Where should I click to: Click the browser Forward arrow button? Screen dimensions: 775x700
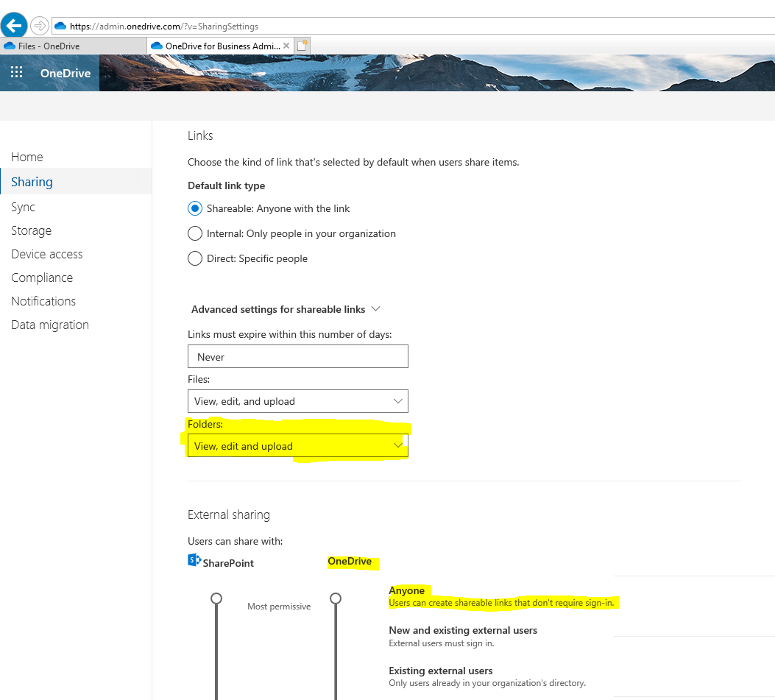point(40,26)
